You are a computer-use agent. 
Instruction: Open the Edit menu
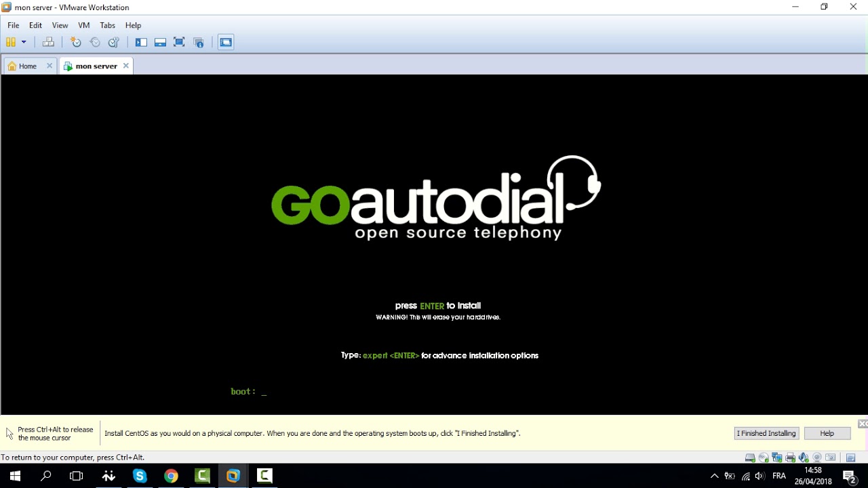pos(35,25)
